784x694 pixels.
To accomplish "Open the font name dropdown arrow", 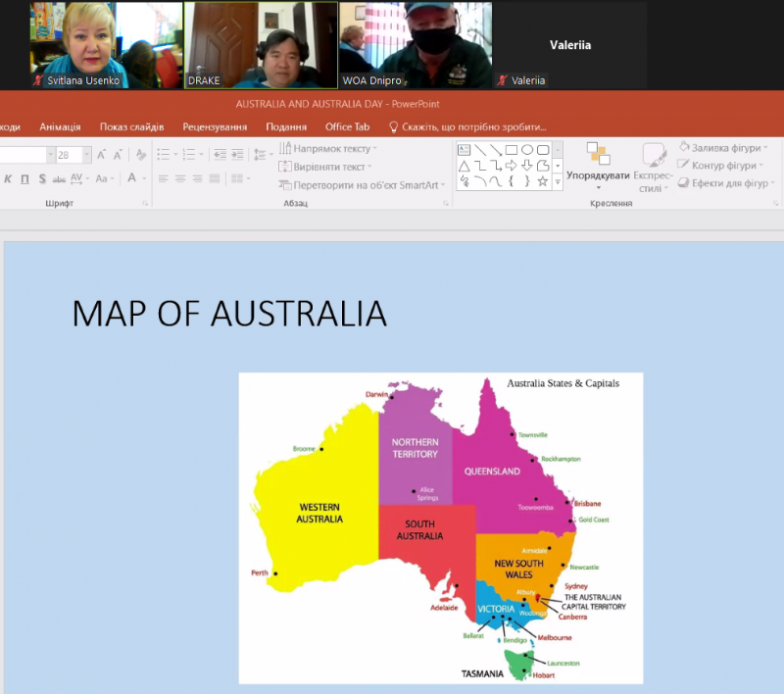I will [51, 155].
